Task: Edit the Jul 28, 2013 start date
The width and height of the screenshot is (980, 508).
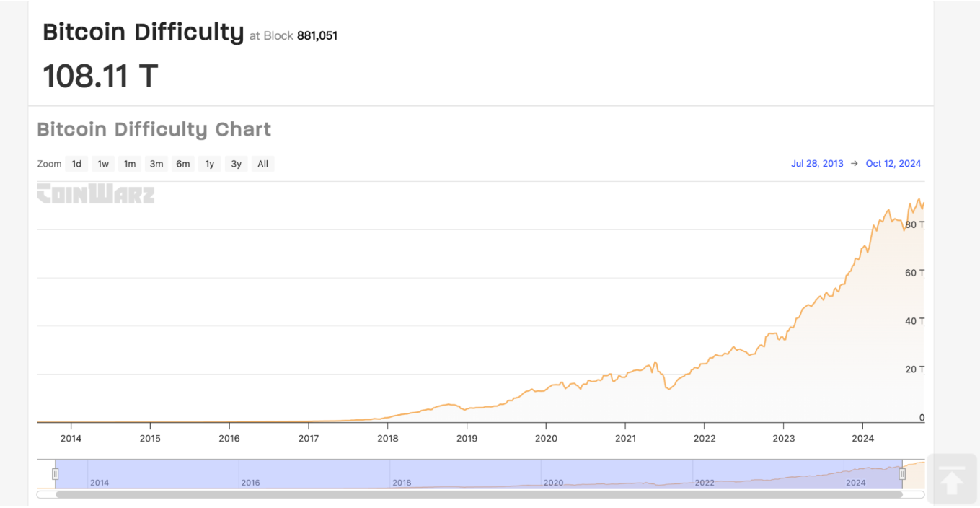Action: point(817,164)
